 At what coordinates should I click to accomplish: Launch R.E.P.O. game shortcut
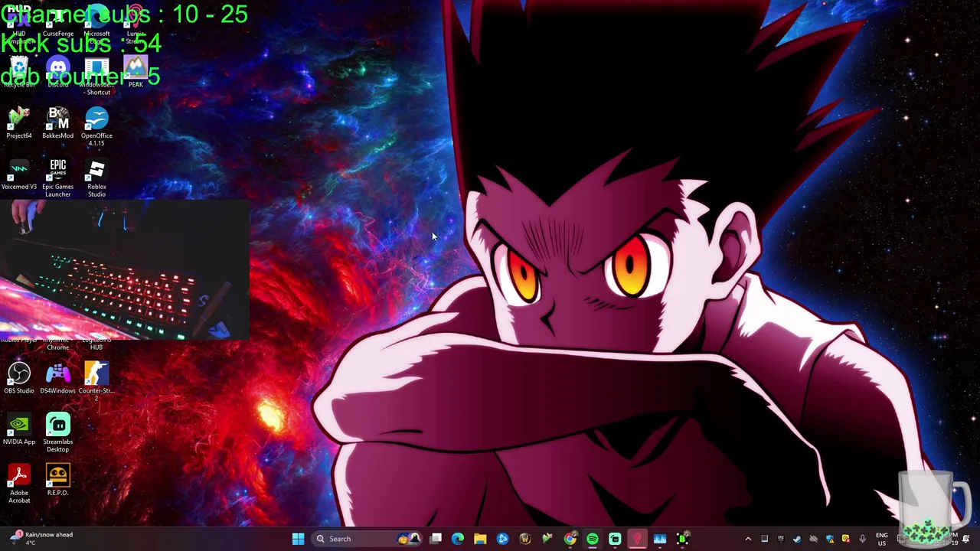58,480
